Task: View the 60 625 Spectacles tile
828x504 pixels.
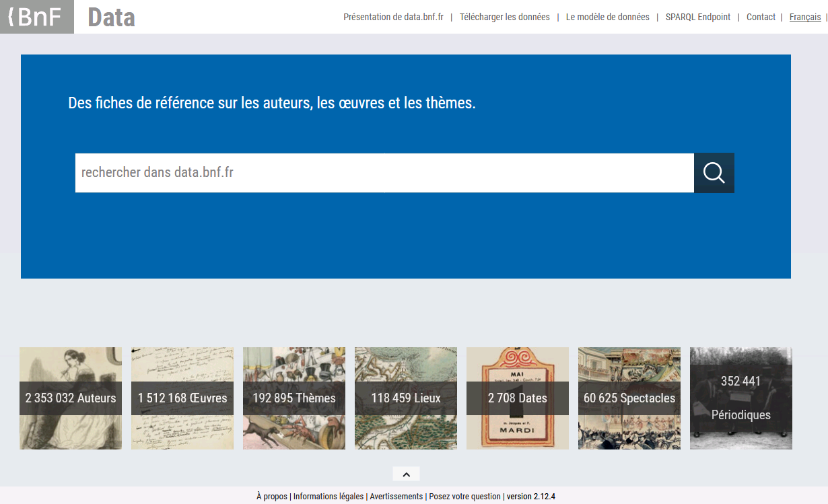Action: 629,398
